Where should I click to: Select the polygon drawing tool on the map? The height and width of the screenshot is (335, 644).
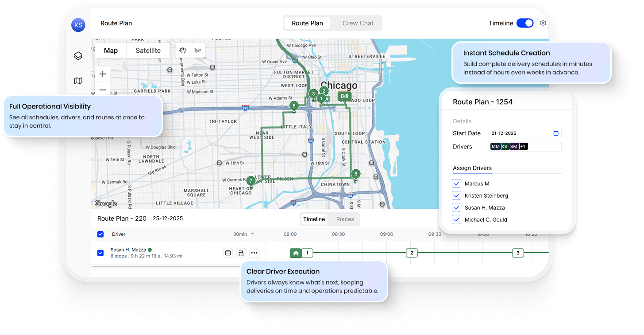pos(197,50)
